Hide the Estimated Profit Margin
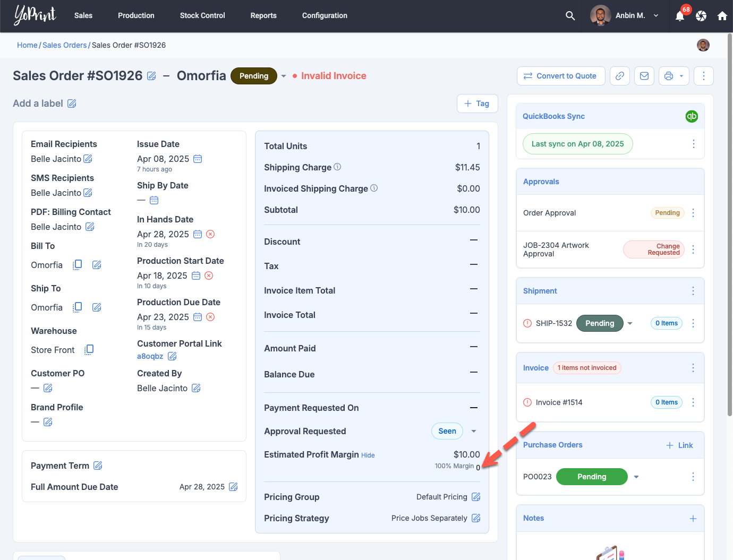 pos(368,455)
